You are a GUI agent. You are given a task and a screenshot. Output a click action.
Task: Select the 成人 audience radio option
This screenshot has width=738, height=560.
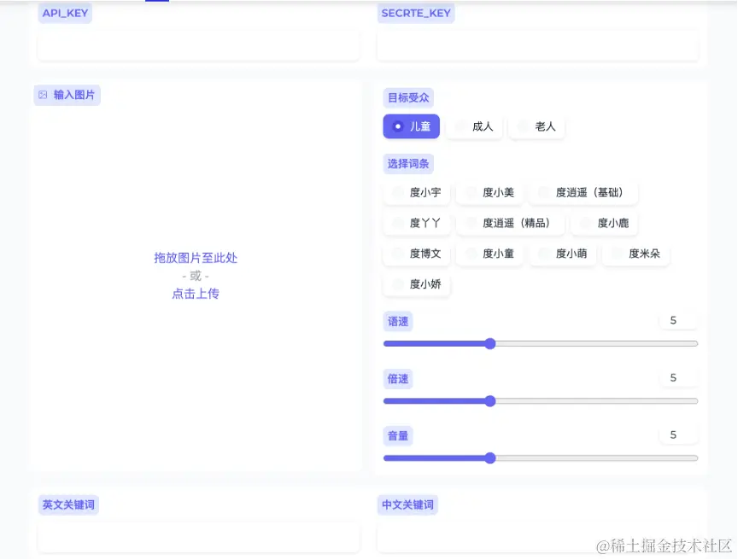[x=474, y=126]
